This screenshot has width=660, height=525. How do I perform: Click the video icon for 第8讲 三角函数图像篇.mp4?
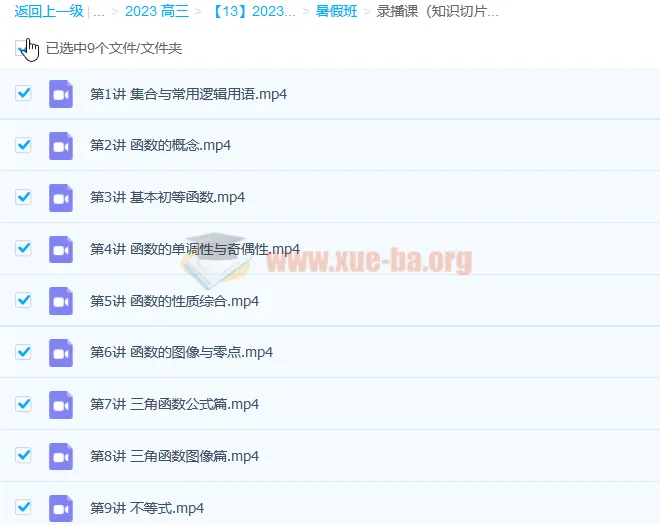point(61,456)
